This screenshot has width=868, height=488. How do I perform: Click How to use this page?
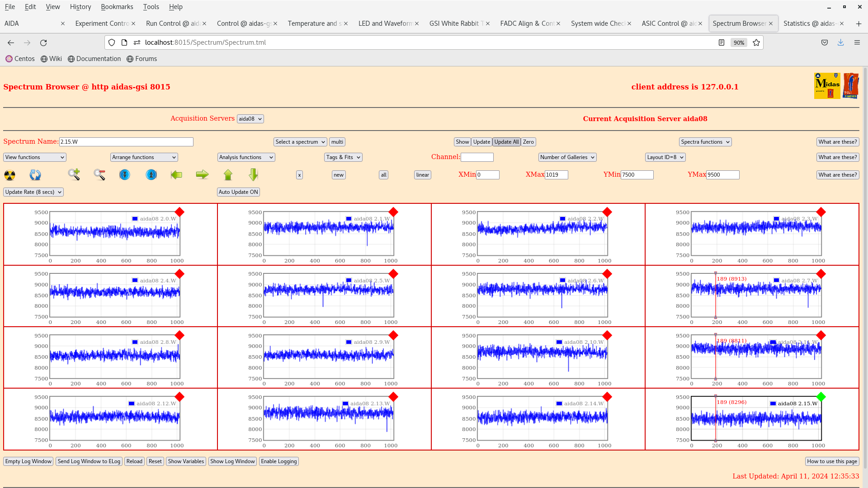pyautogui.click(x=832, y=461)
